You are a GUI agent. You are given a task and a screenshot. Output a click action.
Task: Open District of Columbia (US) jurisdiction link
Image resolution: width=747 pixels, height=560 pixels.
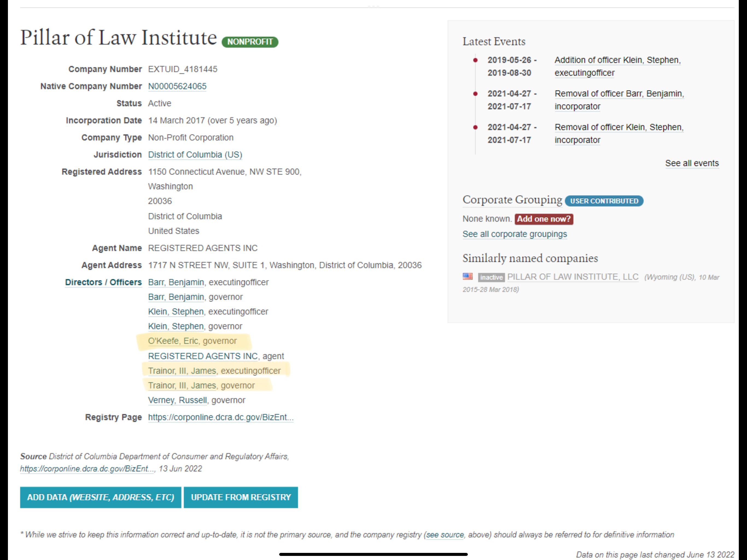(x=195, y=155)
